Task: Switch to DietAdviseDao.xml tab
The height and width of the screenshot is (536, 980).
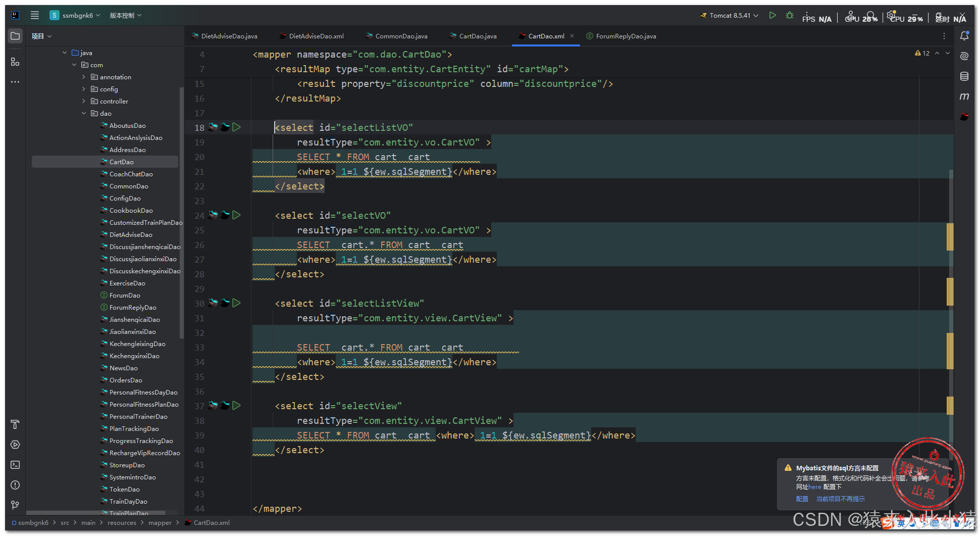Action: (312, 36)
